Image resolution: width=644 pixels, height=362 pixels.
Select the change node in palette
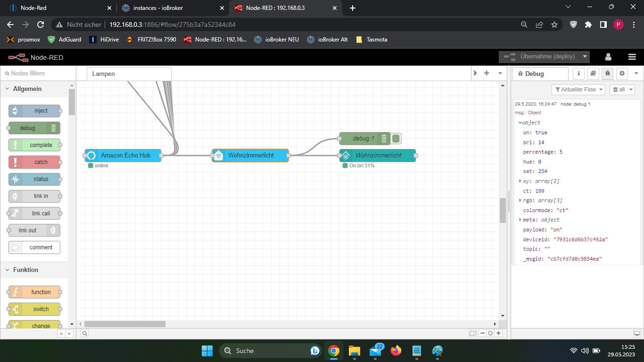pos(34,325)
